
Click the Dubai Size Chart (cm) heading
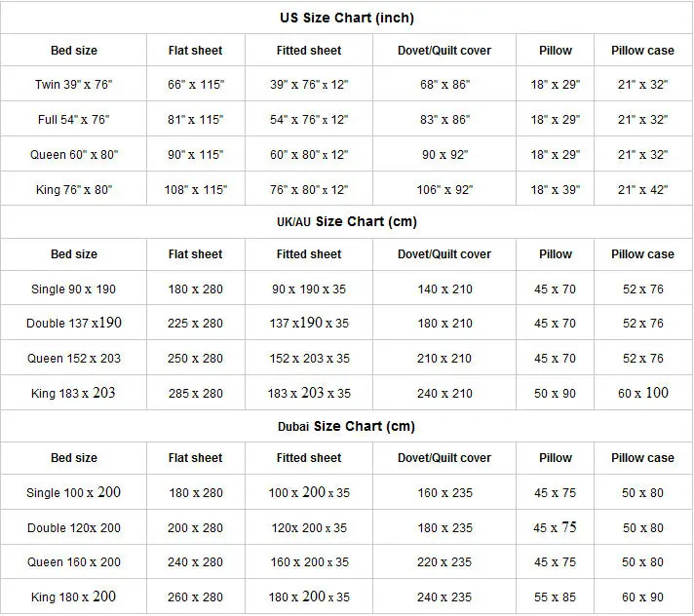pyautogui.click(x=346, y=426)
